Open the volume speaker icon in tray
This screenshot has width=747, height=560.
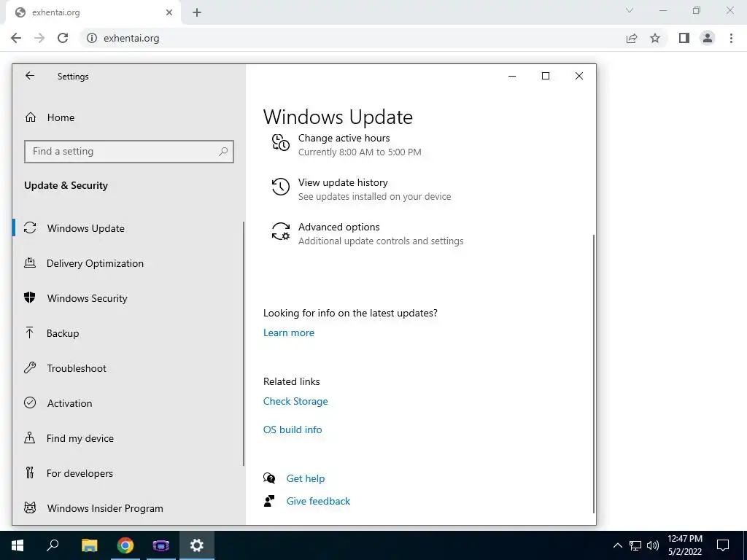(x=653, y=545)
